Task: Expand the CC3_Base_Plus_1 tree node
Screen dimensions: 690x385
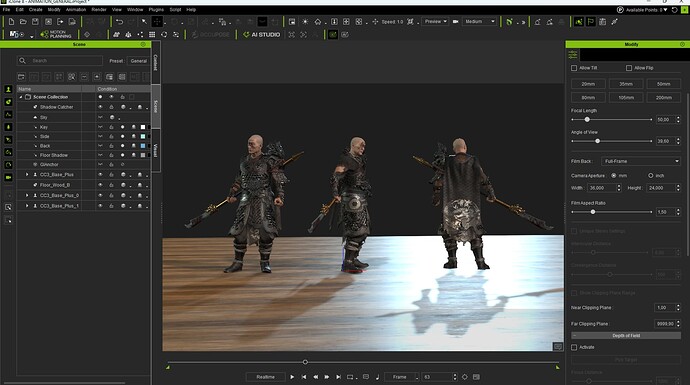Action: [x=27, y=206]
